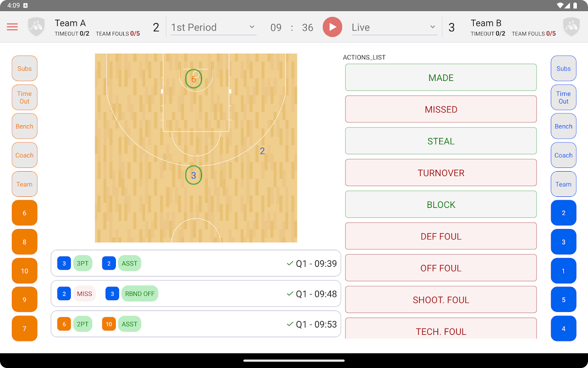
Task: Click the Team A score 2
Action: [156, 28]
